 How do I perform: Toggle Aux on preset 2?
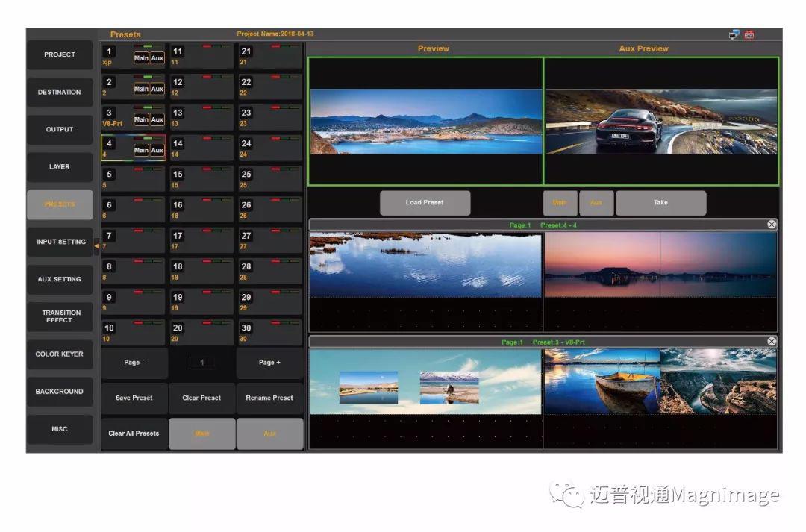point(157,89)
